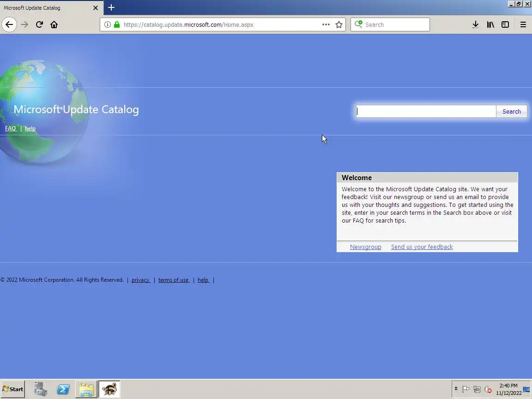Click the search engine magnifier icon
The image size is (532, 399).
(358, 24)
